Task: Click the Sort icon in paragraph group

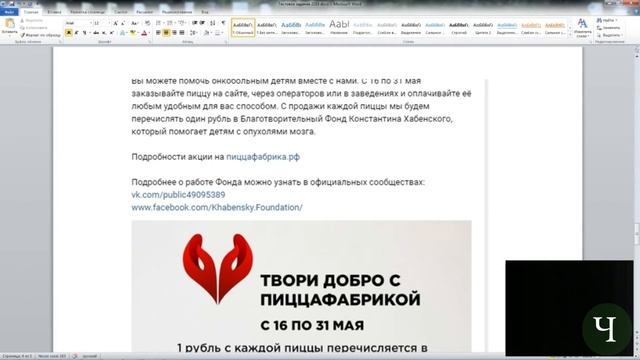Action: pos(213,23)
